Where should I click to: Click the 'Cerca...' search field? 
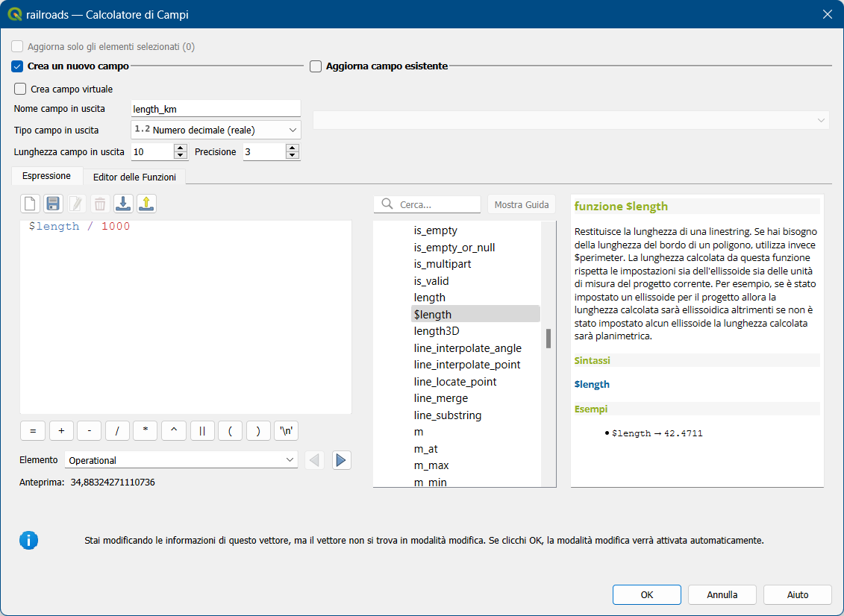point(428,204)
